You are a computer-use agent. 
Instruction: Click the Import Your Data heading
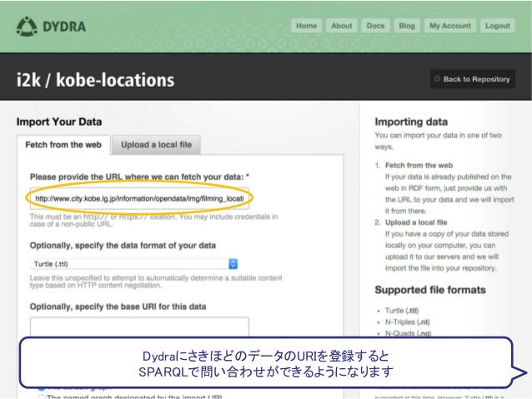(59, 122)
